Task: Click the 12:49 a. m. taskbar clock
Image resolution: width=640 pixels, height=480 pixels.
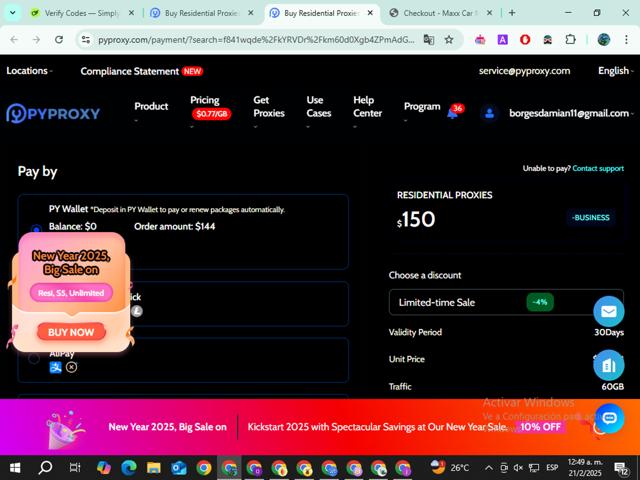Action: (585, 468)
